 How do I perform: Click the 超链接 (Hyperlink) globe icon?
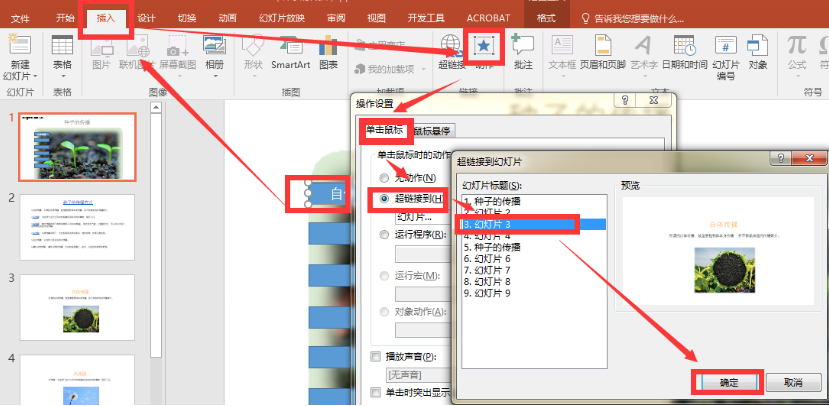point(451,46)
